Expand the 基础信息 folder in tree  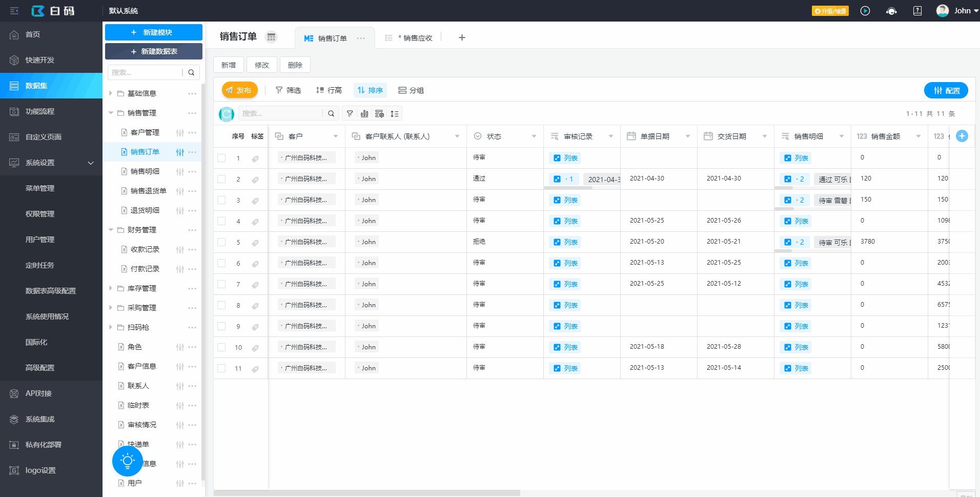111,93
